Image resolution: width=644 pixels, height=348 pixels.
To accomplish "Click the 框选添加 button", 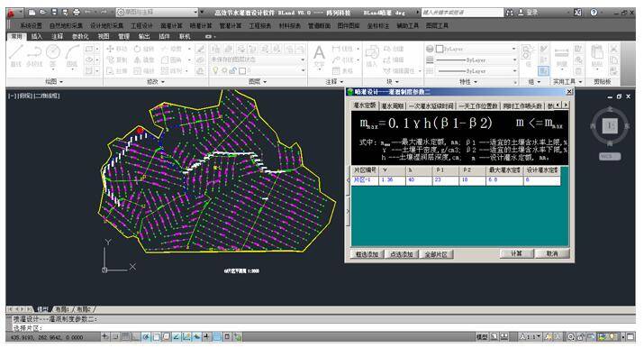I will click(x=367, y=254).
